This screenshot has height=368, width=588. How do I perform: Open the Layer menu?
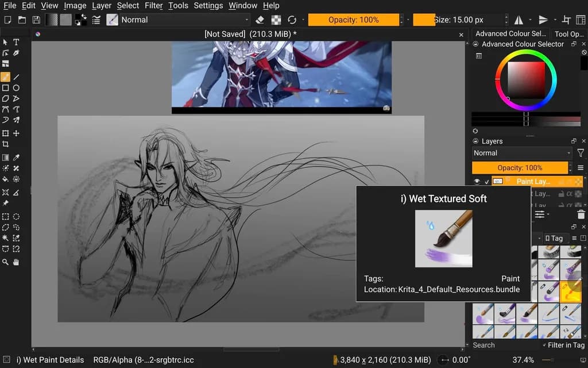[x=102, y=6]
